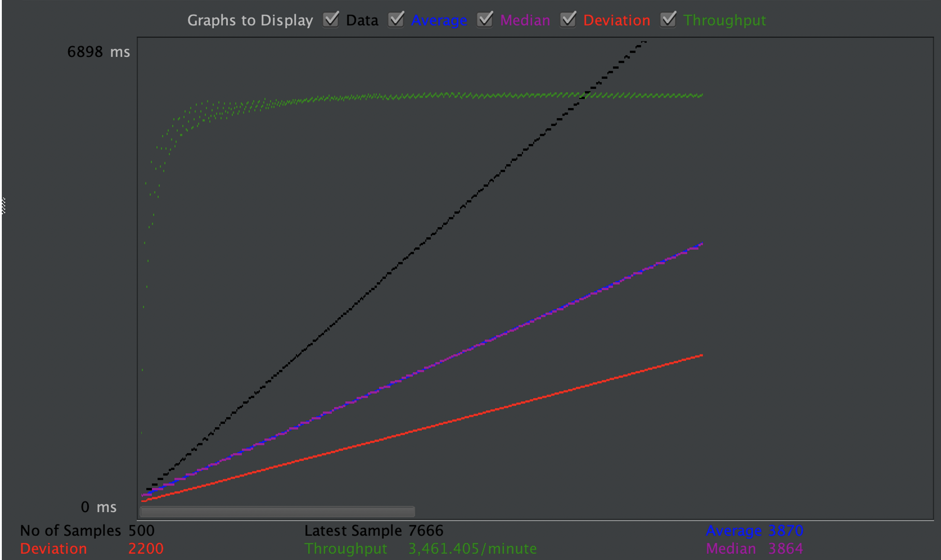Click the Median value 3864
This screenshot has width=941, height=560.
click(x=786, y=549)
